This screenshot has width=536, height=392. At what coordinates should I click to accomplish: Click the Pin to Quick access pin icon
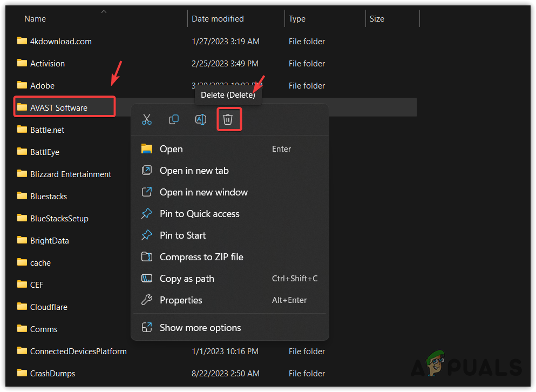coord(147,213)
